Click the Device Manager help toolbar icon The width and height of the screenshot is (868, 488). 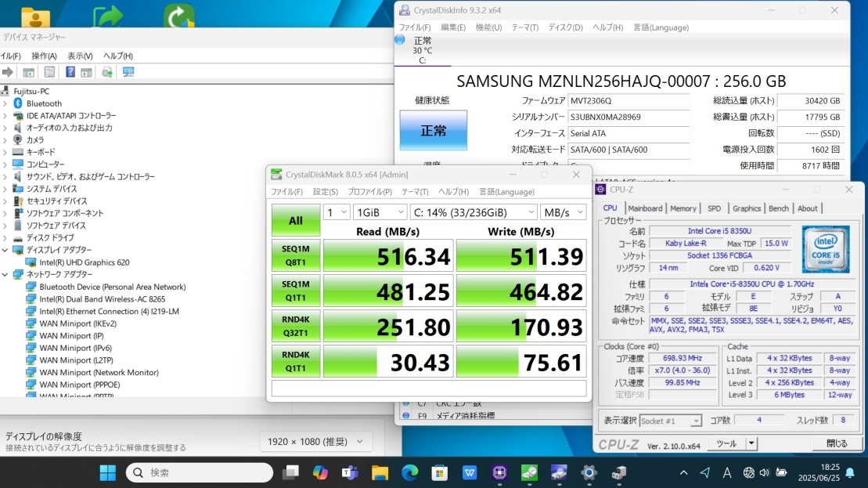(70, 72)
